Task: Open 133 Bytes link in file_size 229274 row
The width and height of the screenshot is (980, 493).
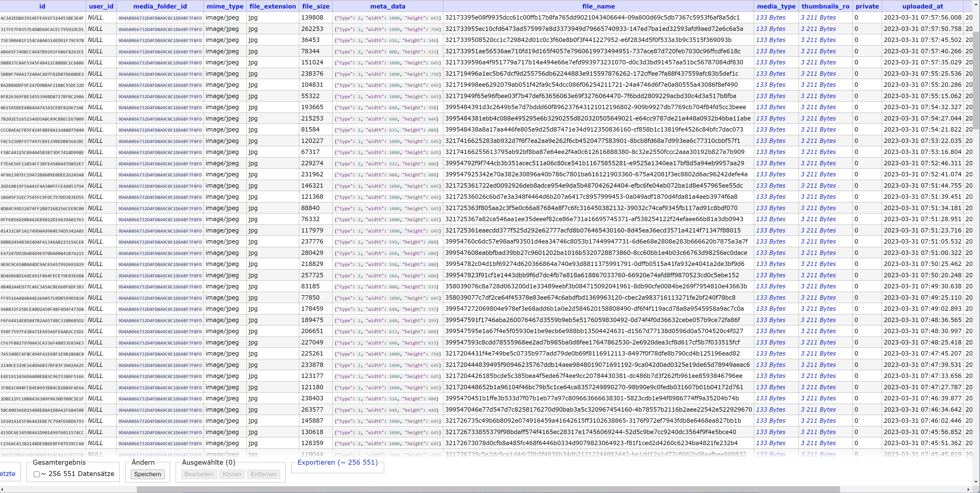Action: tap(771, 163)
